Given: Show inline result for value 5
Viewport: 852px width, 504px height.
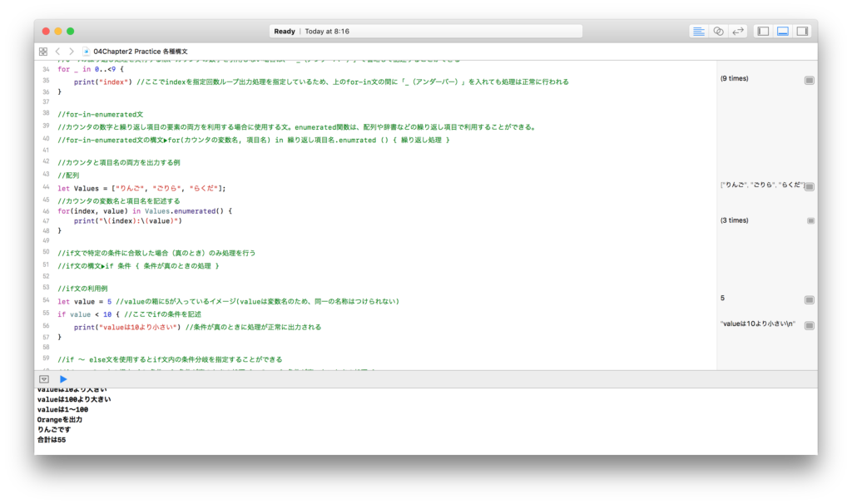Looking at the screenshot, I should (x=810, y=299).
